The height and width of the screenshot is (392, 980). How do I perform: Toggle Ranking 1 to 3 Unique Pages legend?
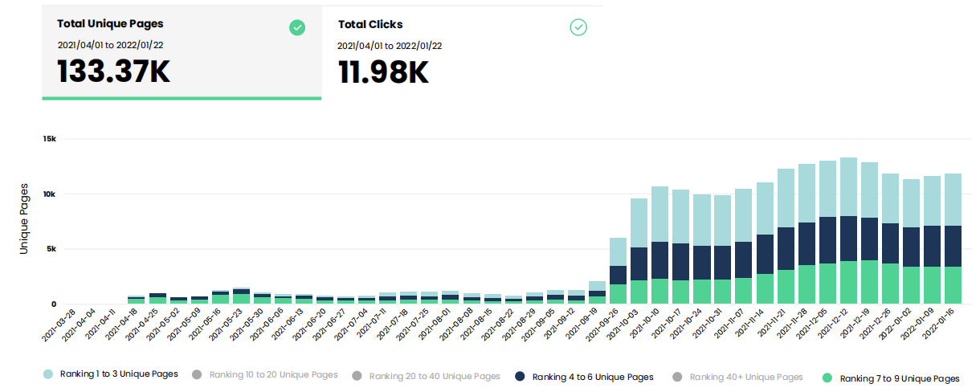tap(110, 374)
